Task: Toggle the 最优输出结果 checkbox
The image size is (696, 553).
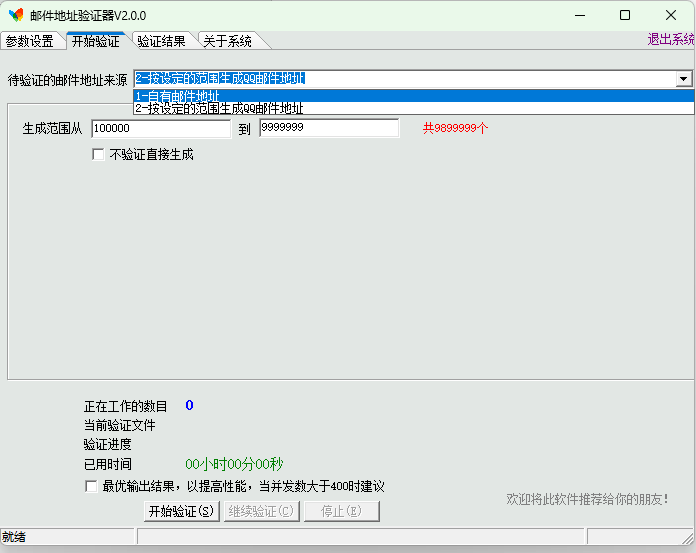Action: pos(91,486)
